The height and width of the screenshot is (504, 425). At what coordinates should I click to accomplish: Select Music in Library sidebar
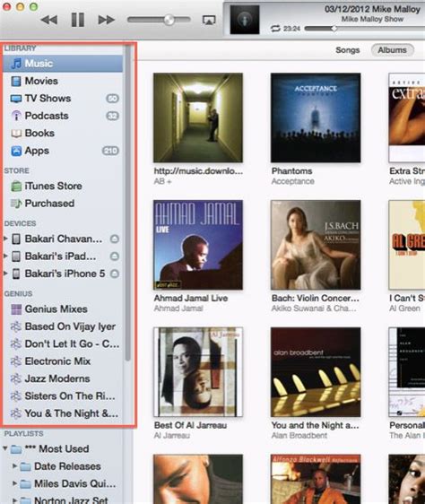tap(63, 64)
